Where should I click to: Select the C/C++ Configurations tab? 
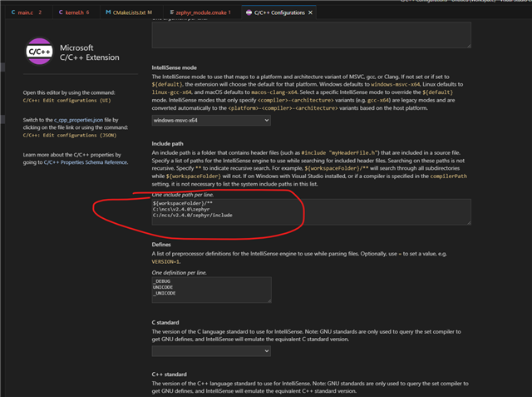279,12
